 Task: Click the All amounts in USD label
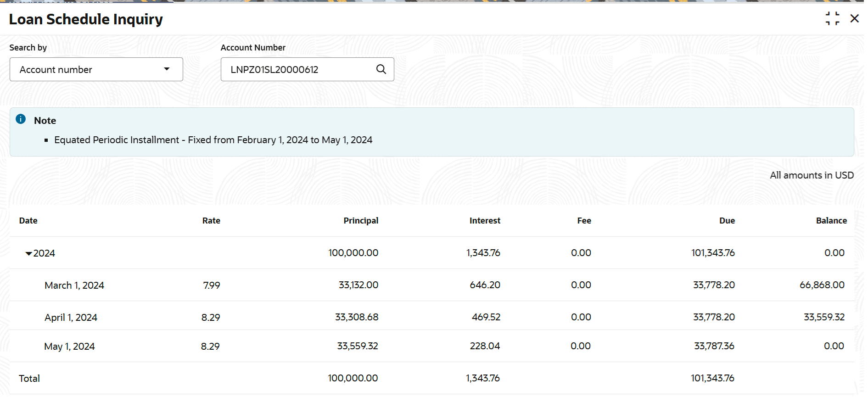click(x=812, y=175)
